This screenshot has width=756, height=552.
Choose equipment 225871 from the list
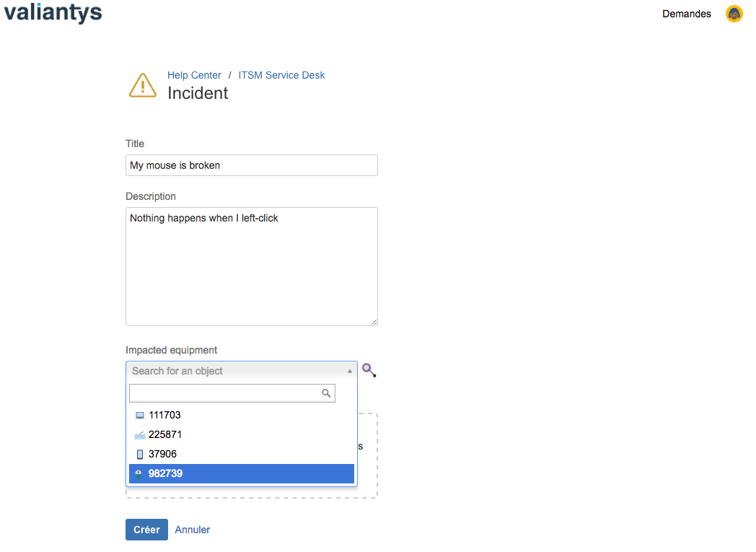pos(242,434)
